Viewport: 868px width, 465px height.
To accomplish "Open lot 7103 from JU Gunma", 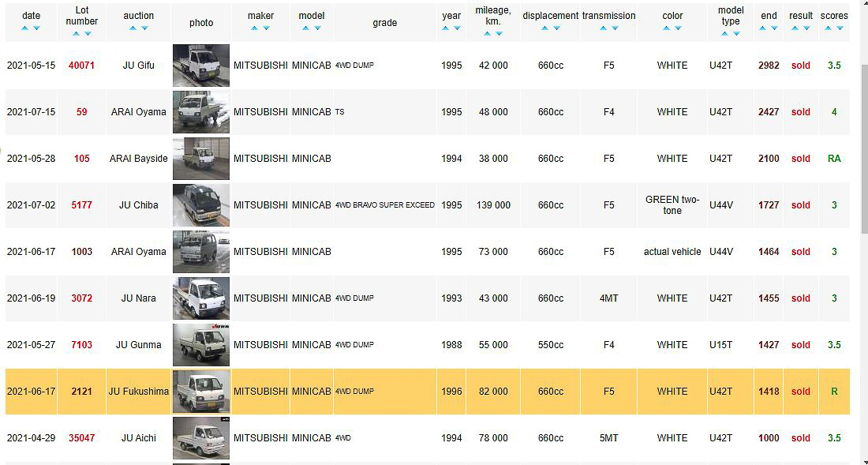I will [x=81, y=345].
